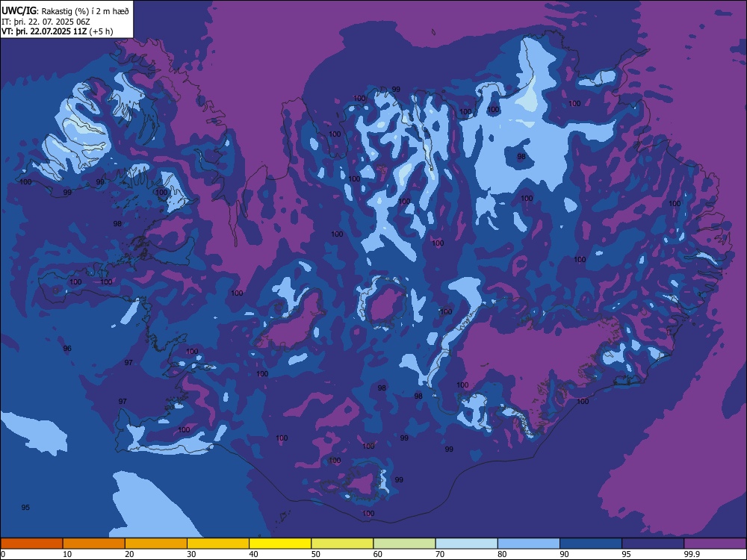
Task: Select the orange 10–20 legend color box
Action: [94, 544]
